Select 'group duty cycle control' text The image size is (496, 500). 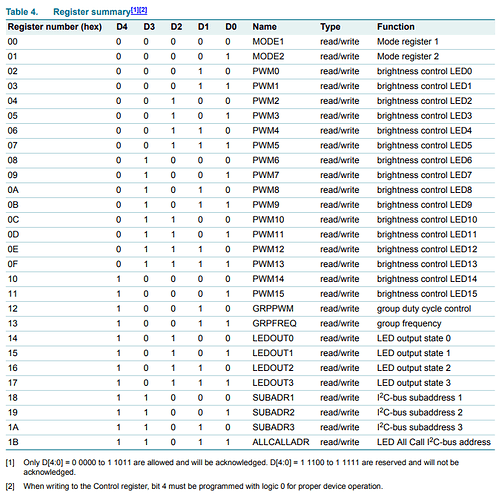point(424,309)
